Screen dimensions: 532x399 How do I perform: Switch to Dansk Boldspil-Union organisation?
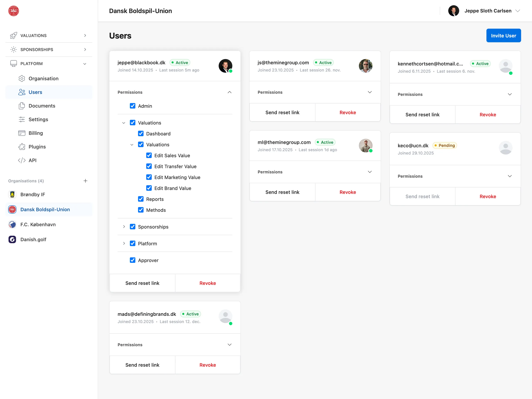(x=49, y=209)
